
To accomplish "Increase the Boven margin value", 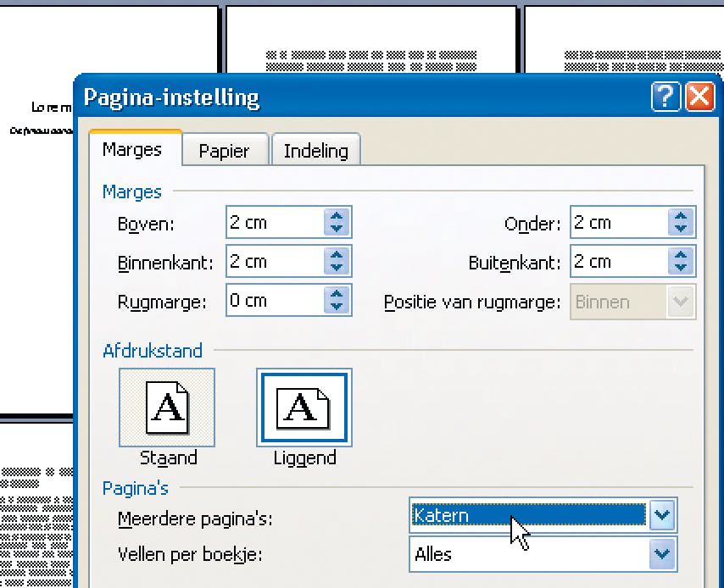I will point(337,217).
